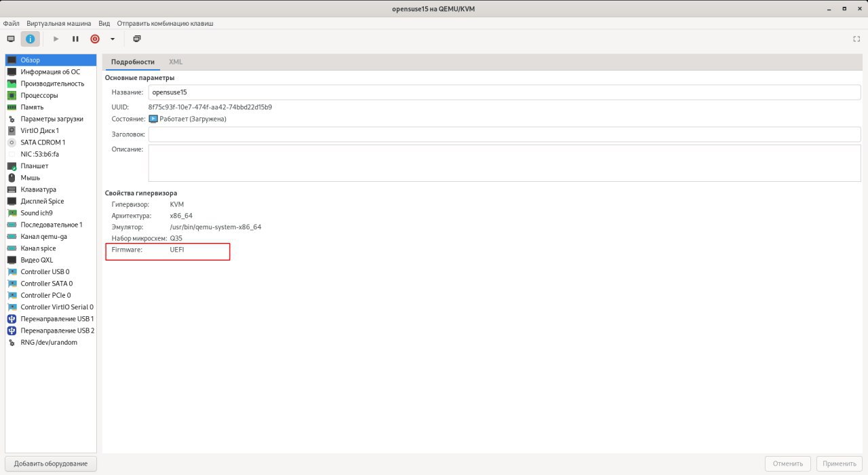Select Controller PCIe 0 entry
The image size is (868, 475).
[51, 295]
